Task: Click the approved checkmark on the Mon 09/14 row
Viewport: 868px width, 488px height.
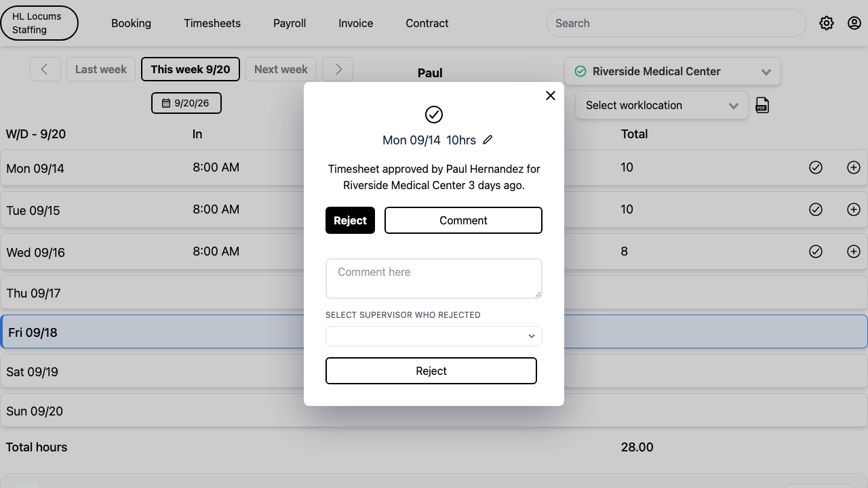Action: coord(816,167)
